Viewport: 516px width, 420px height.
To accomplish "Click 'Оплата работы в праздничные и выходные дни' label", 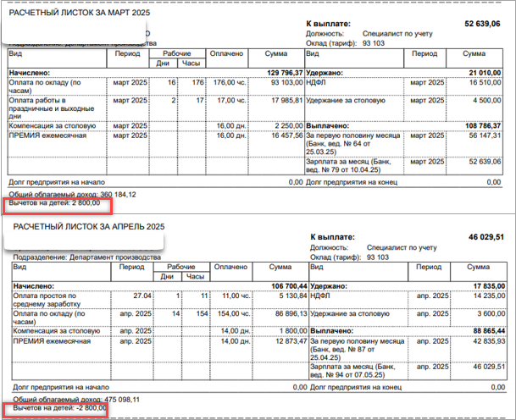I will coord(52,108).
